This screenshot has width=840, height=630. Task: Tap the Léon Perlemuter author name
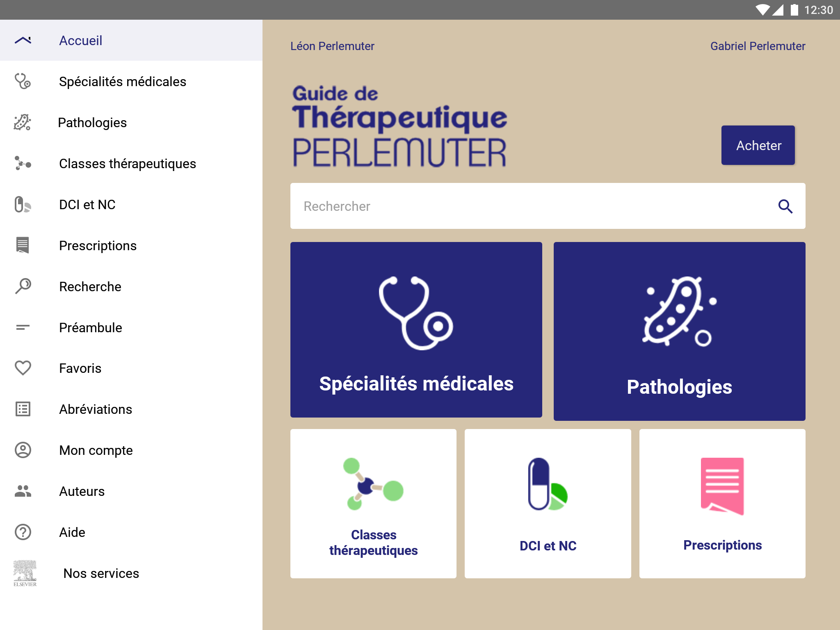click(332, 46)
